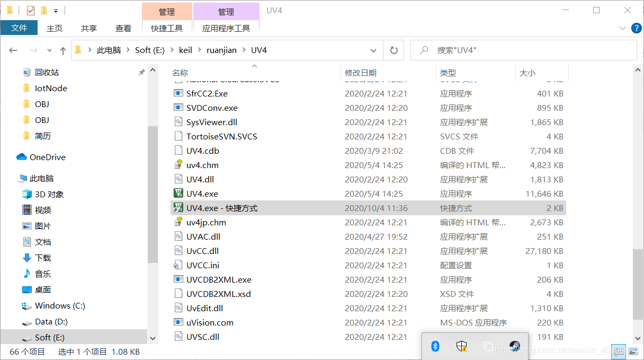Sort by the 类型 (Type) column header
644x360 pixels.
448,73
